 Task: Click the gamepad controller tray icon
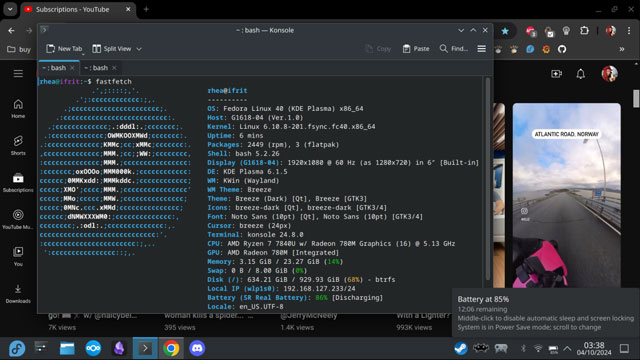501,349
